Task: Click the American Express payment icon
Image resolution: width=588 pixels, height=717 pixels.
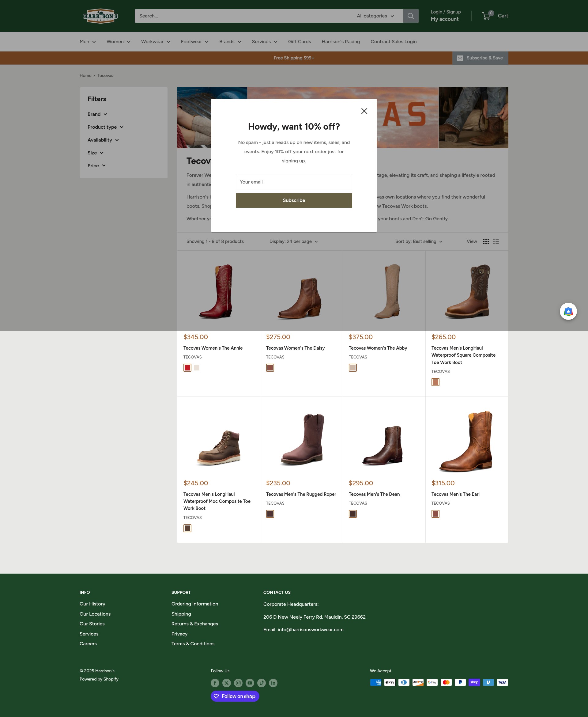Action: click(376, 682)
